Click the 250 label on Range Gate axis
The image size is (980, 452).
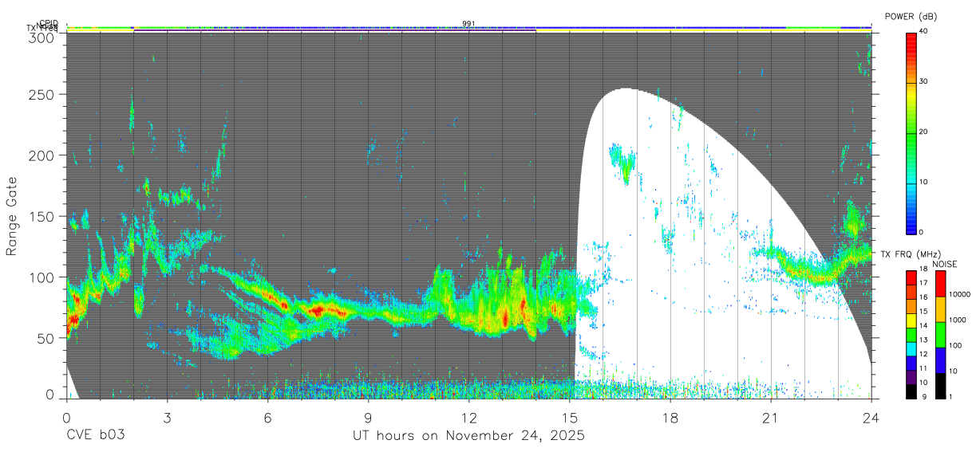click(x=41, y=94)
